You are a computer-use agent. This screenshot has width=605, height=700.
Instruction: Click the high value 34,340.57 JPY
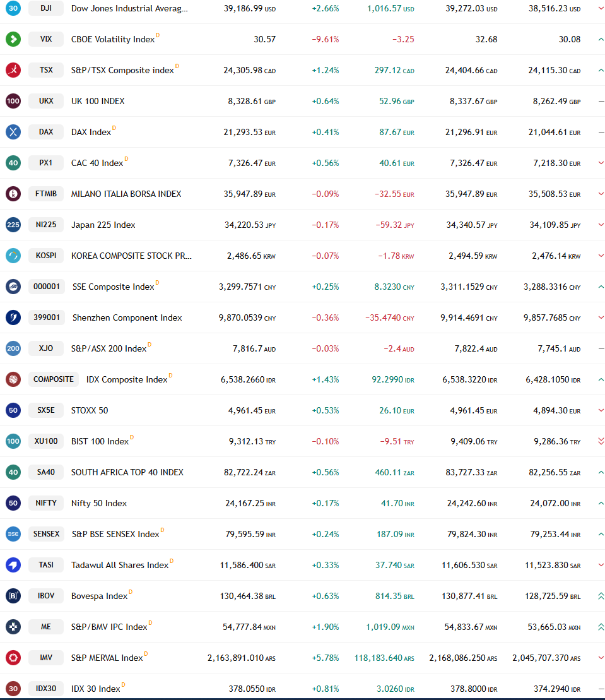[472, 225]
